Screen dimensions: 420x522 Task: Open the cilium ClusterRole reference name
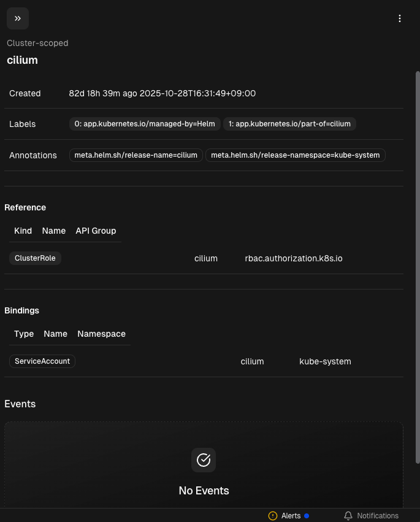click(206, 259)
